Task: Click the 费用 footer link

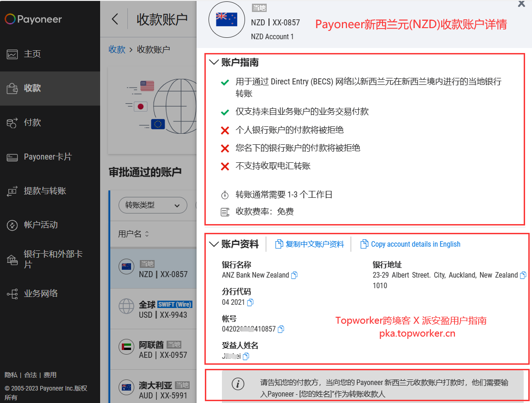Action: coord(50,375)
